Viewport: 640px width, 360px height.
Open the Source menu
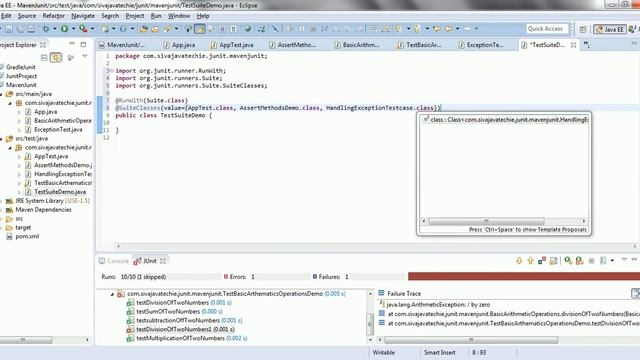(27, 16)
